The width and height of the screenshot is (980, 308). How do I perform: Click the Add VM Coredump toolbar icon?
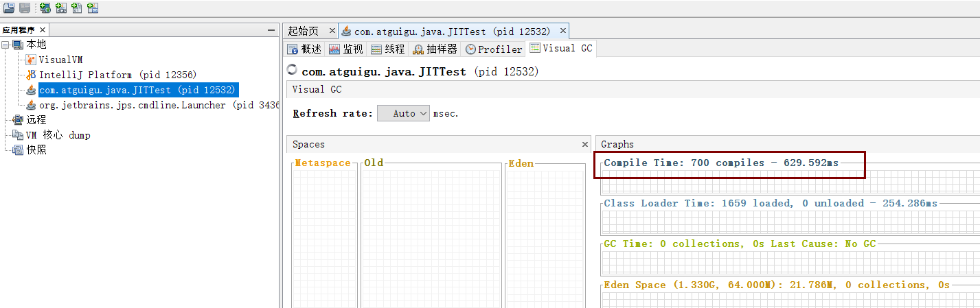(77, 8)
